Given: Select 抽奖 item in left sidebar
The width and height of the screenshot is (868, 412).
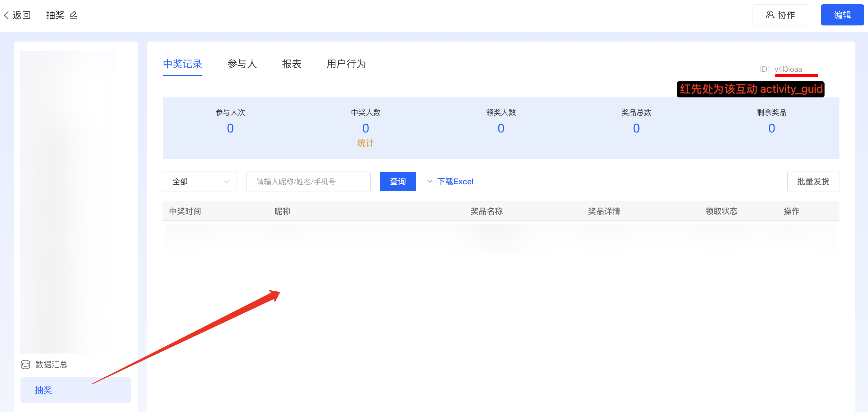Looking at the screenshot, I should [75, 390].
